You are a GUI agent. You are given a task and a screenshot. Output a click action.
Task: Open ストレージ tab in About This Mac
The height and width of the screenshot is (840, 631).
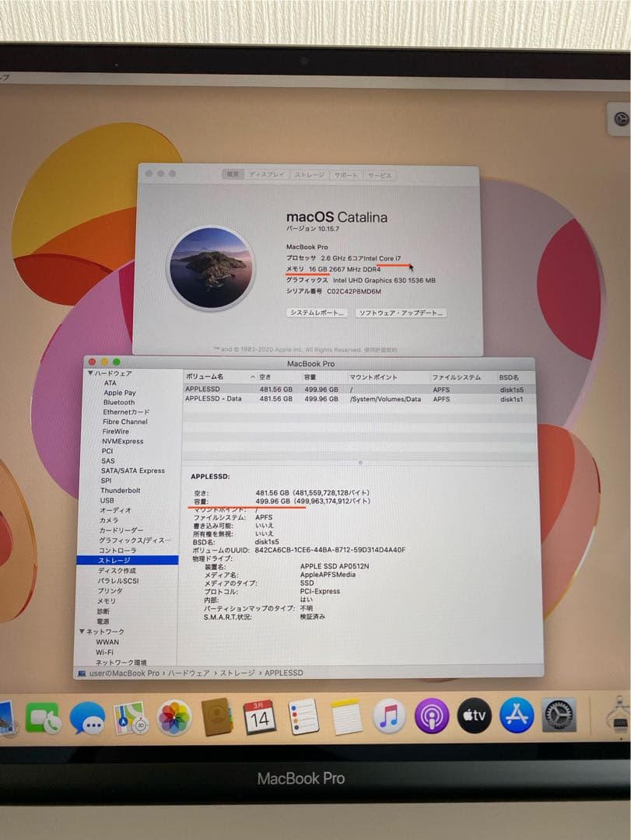point(310,175)
